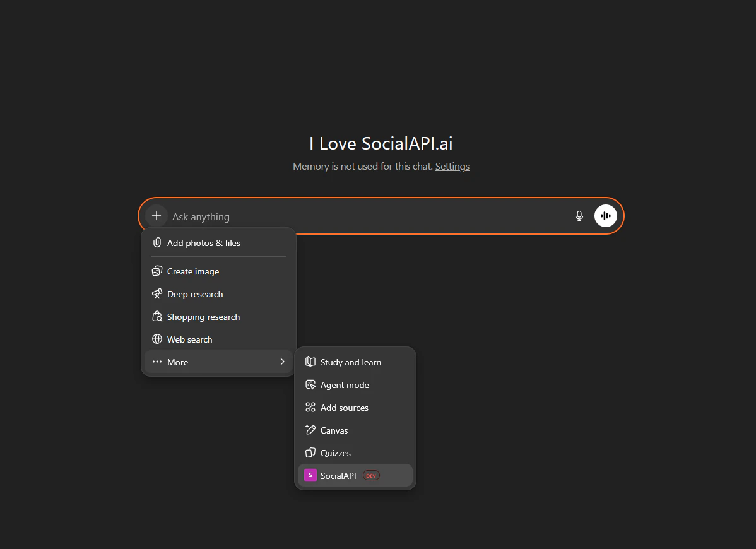The width and height of the screenshot is (756, 549).
Task: Select the telescope icon beside Deep research
Action: pos(157,293)
